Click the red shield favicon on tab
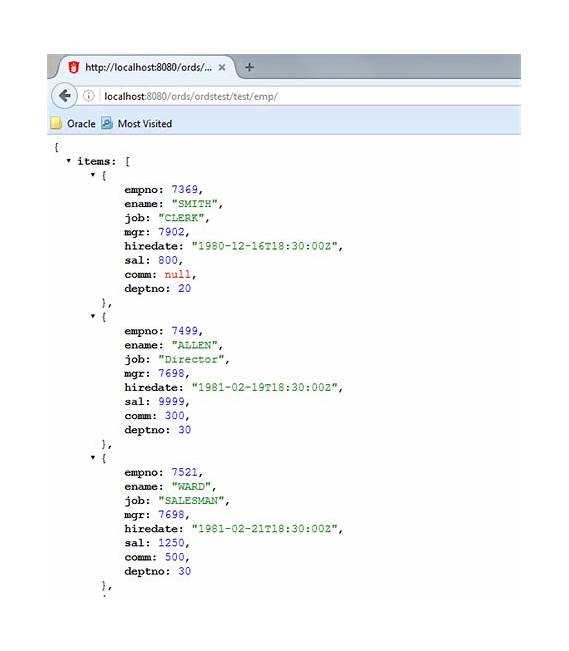 (x=74, y=67)
